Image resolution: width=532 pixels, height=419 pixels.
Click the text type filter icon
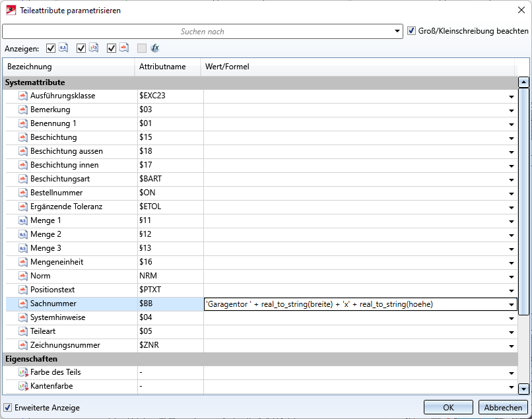(x=123, y=48)
